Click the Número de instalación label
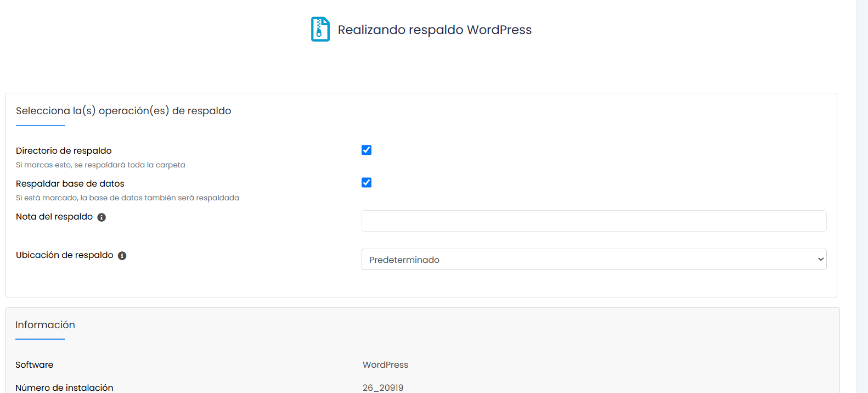868x393 pixels. [x=64, y=388]
